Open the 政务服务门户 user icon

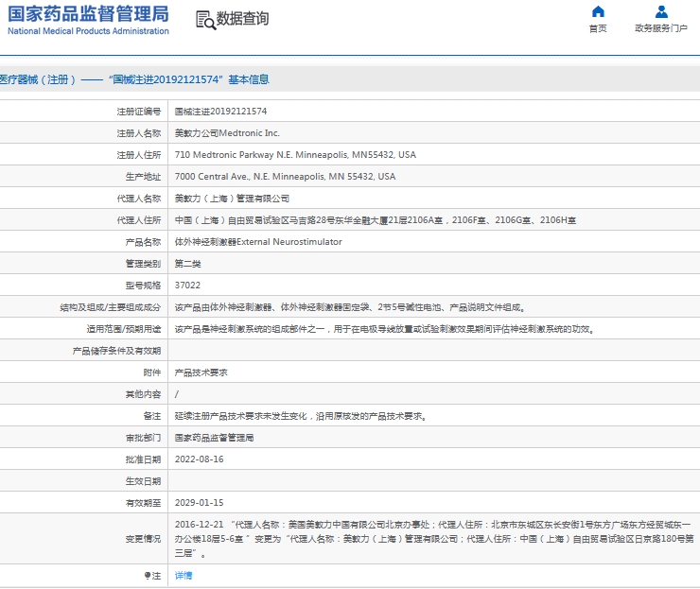[661, 11]
